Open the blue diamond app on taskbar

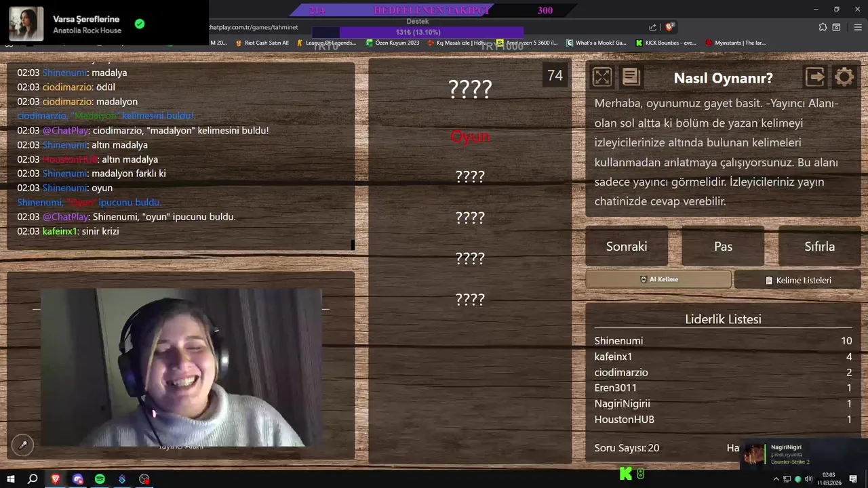(122, 479)
